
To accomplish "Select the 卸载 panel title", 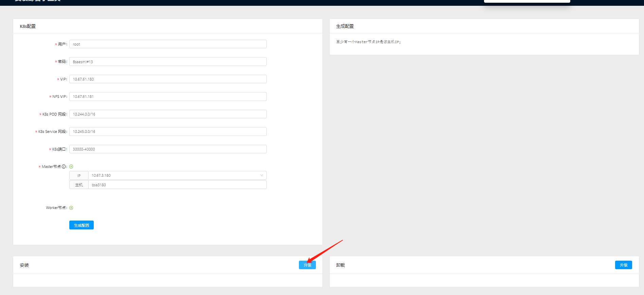I will pos(341,265).
